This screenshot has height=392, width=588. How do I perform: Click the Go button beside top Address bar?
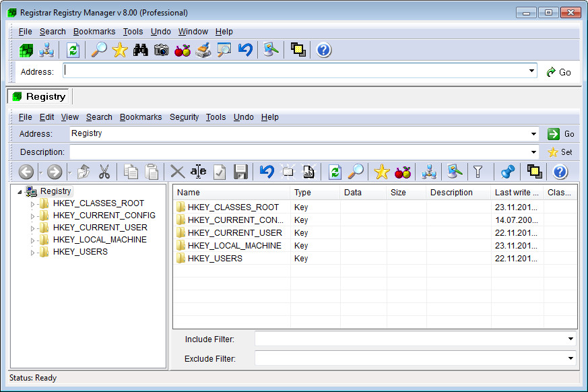tap(559, 72)
